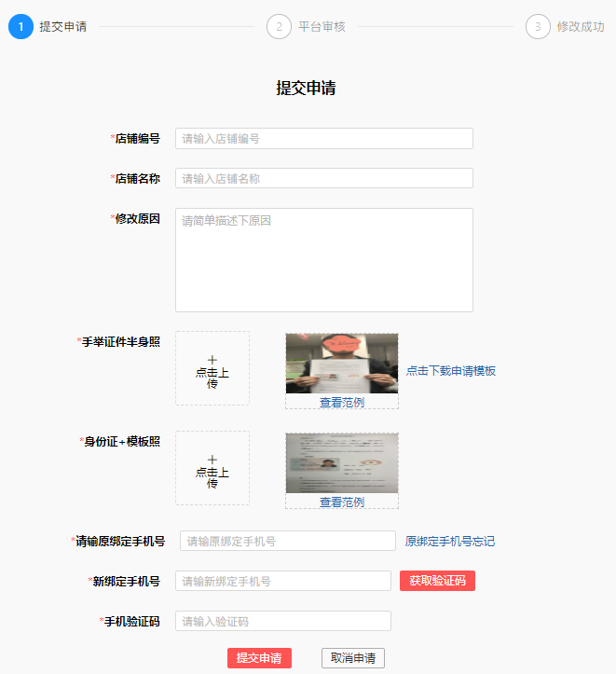Focus the 新绑定手机号 input field
The width and height of the screenshot is (616, 674).
click(x=283, y=581)
